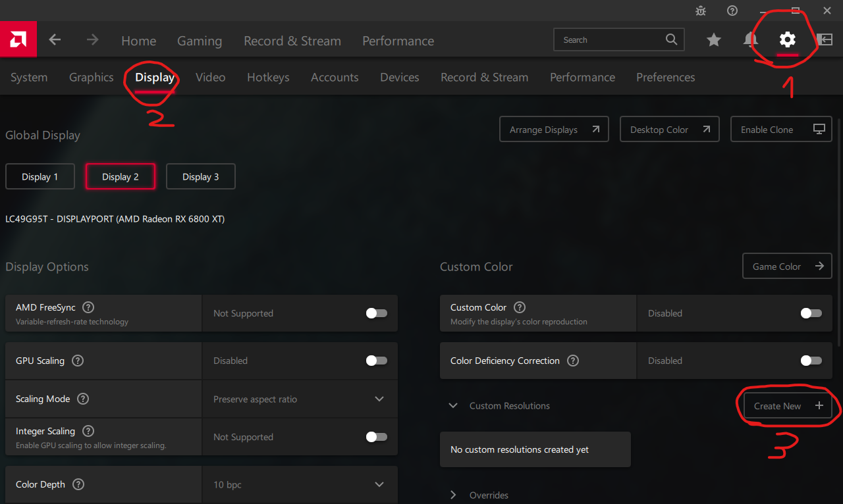Image resolution: width=843 pixels, height=504 pixels.
Task: Select the Display settings tab
Action: 155,78
